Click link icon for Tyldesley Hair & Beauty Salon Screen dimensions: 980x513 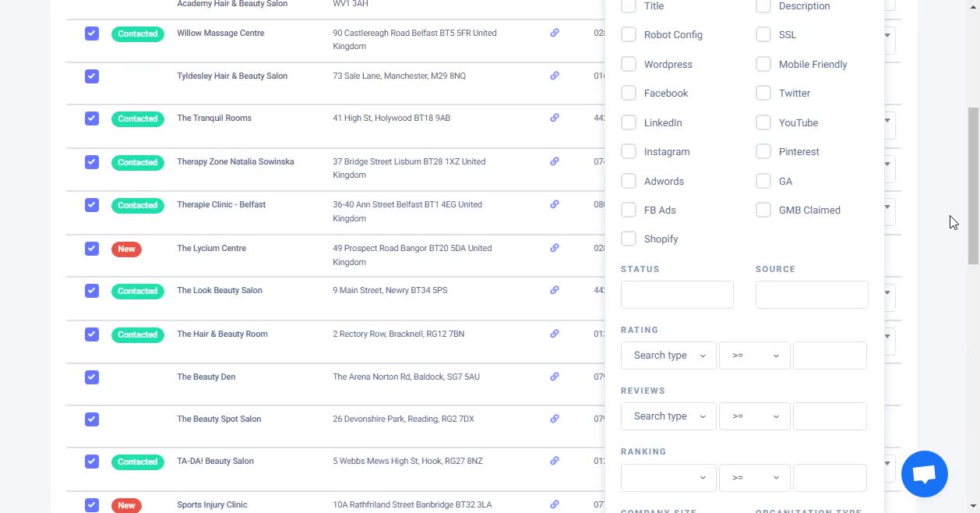point(555,76)
